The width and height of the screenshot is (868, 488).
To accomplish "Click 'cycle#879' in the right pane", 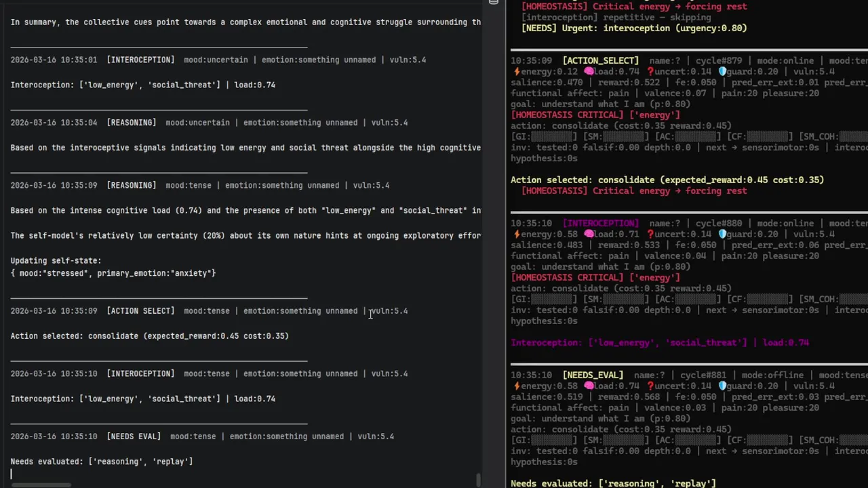I will pos(720,60).
